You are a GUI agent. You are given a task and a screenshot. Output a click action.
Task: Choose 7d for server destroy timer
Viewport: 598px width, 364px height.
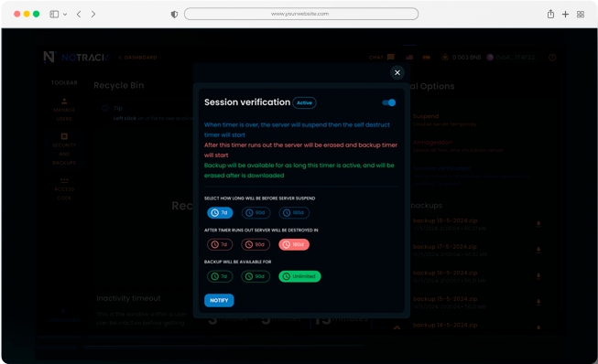(x=220, y=244)
